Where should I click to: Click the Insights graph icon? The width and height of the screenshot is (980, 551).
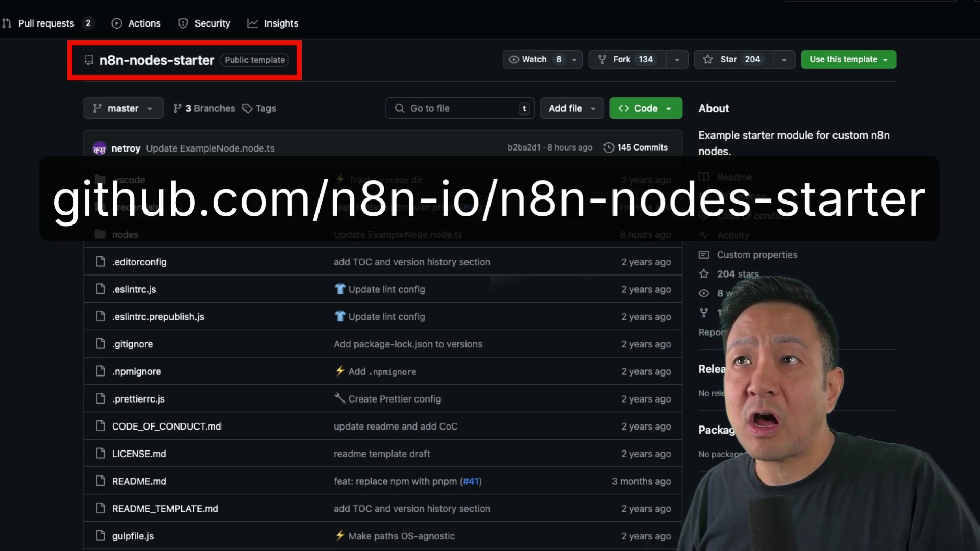[253, 23]
